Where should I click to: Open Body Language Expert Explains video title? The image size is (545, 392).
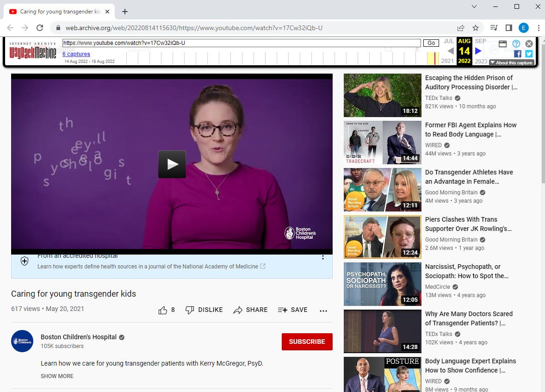[470, 366]
